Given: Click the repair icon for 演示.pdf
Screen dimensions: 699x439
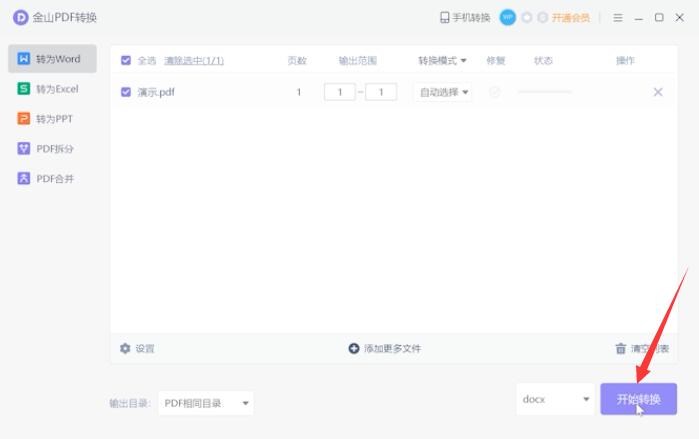Looking at the screenshot, I should click(x=494, y=92).
